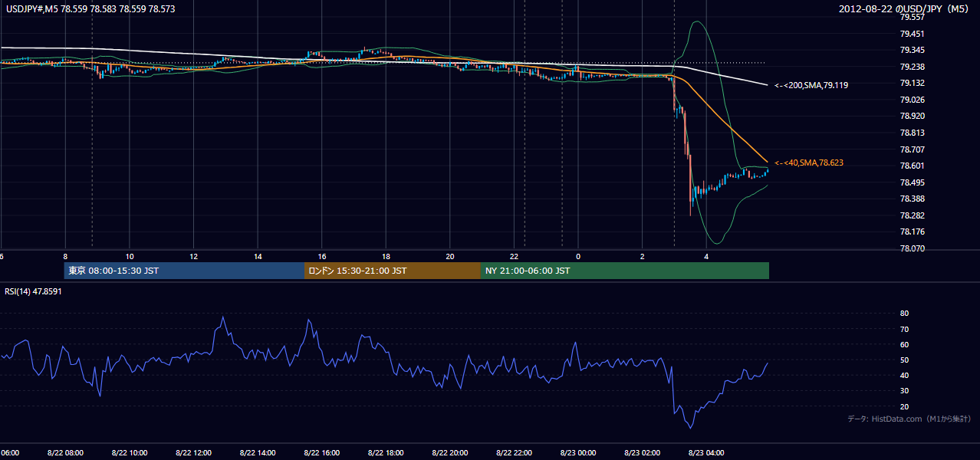Click hour tick 12 under the price chart
Viewport: 980px width, 460px height.
[193, 256]
